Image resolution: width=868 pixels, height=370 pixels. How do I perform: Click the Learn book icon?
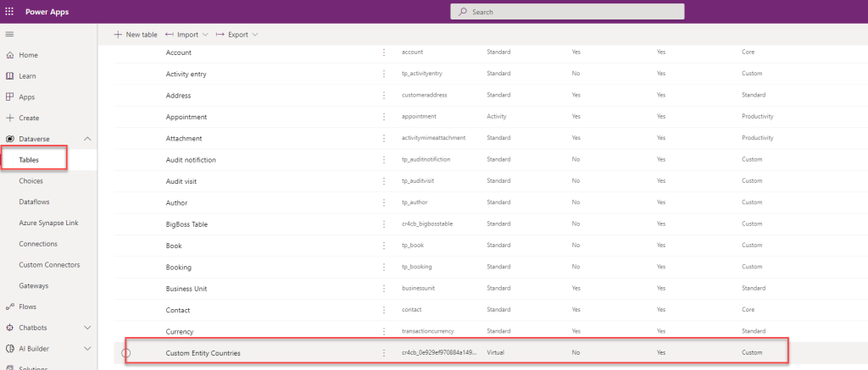click(9, 76)
